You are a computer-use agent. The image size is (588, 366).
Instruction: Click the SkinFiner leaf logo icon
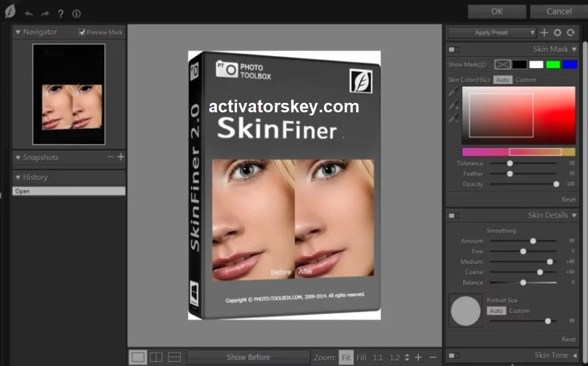pos(10,11)
